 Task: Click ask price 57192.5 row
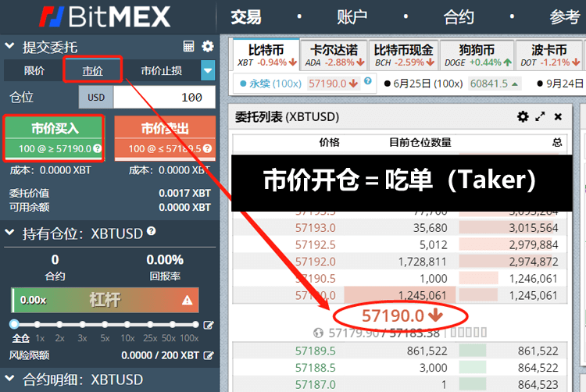click(400, 244)
